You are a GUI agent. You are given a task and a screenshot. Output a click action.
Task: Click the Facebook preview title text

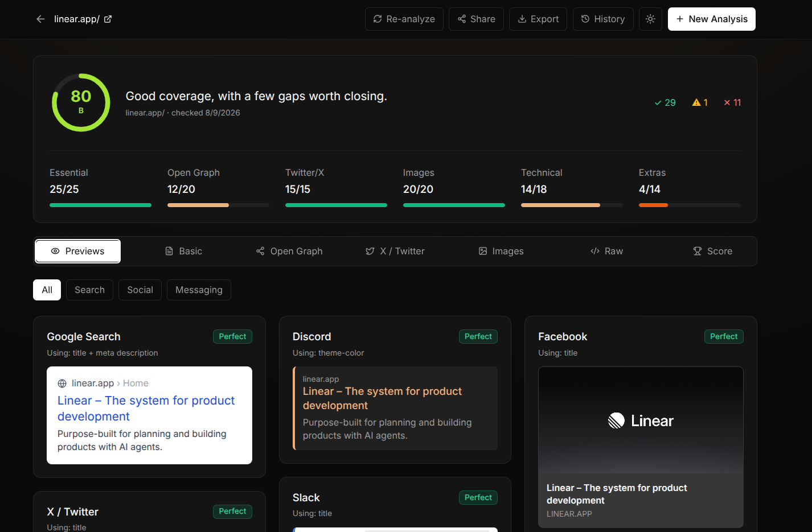(x=617, y=494)
